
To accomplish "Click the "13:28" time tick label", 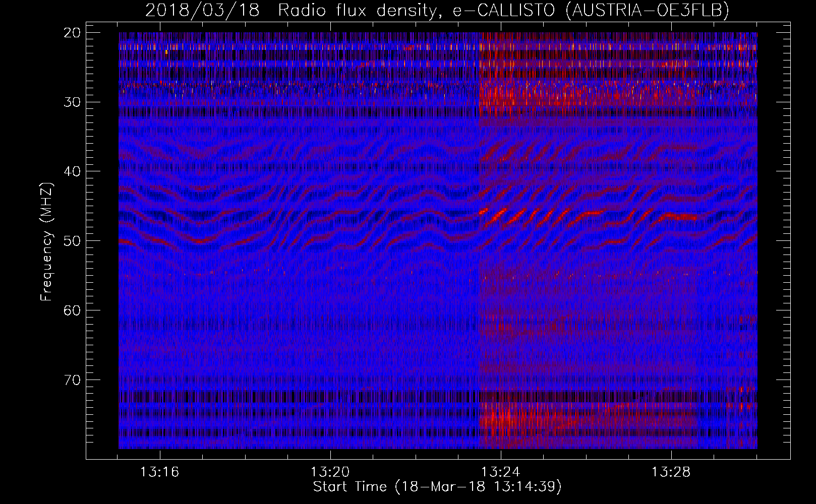I will (671, 472).
